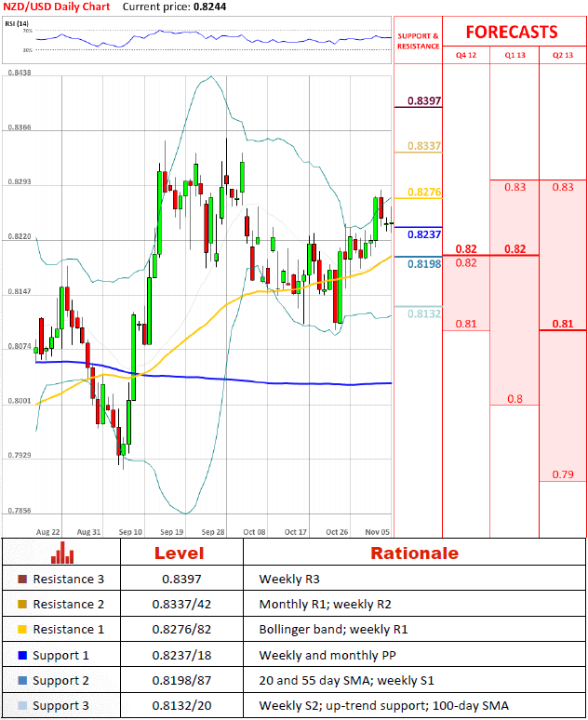The image size is (588, 720).
Task: Click the 0.8276 resistance level label
Action: [424, 192]
